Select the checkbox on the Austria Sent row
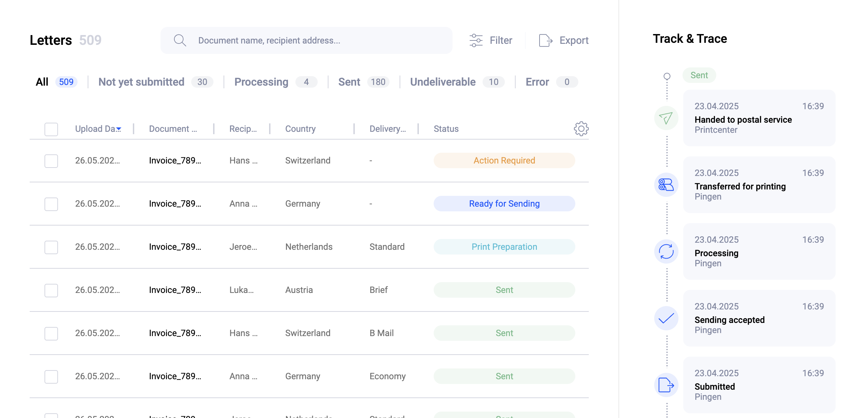868x418 pixels. click(51, 290)
